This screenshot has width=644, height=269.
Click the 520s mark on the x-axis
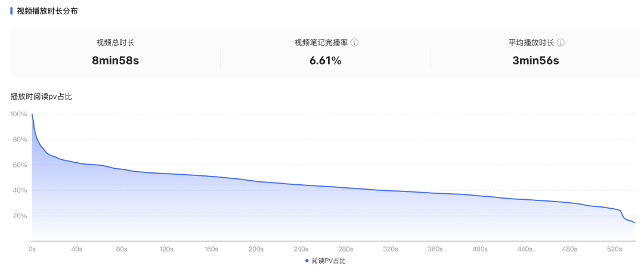(x=614, y=249)
